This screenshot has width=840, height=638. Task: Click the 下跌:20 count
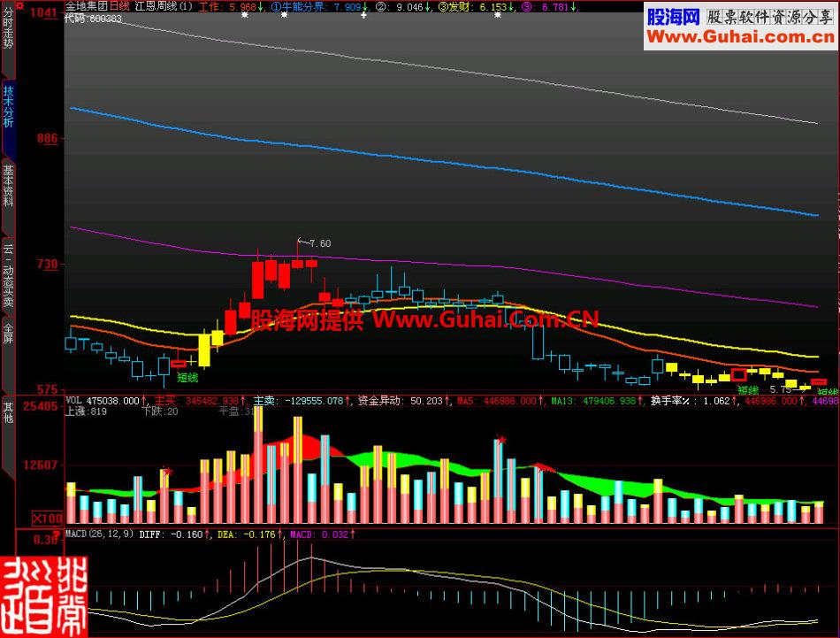tap(160, 411)
